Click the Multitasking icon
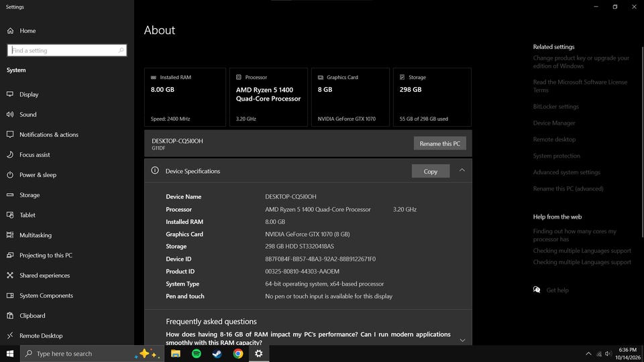Screen dimensions: 644x362 click(10, 235)
